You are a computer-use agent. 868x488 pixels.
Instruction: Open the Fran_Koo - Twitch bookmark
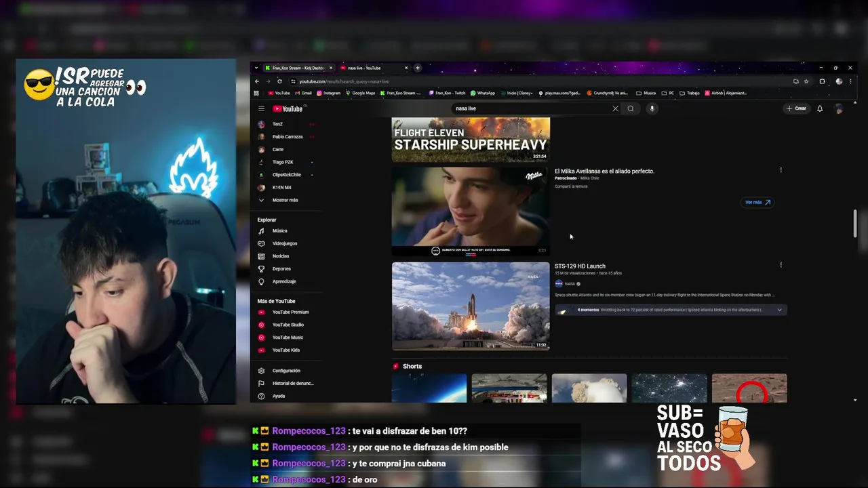447,93
